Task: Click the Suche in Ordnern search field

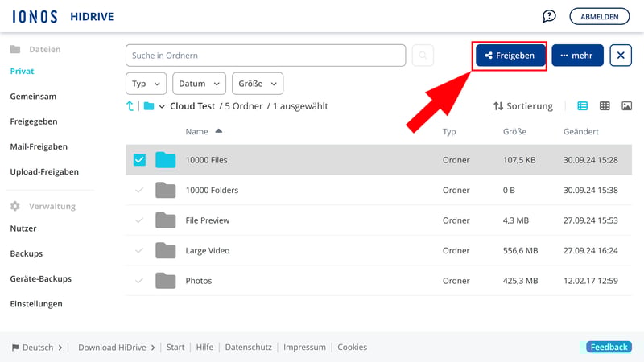Action: [266, 56]
